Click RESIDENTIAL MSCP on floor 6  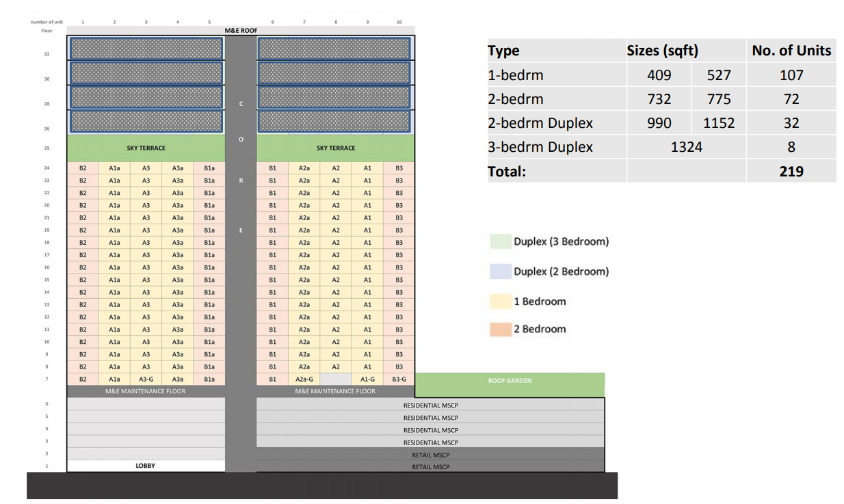431,406
